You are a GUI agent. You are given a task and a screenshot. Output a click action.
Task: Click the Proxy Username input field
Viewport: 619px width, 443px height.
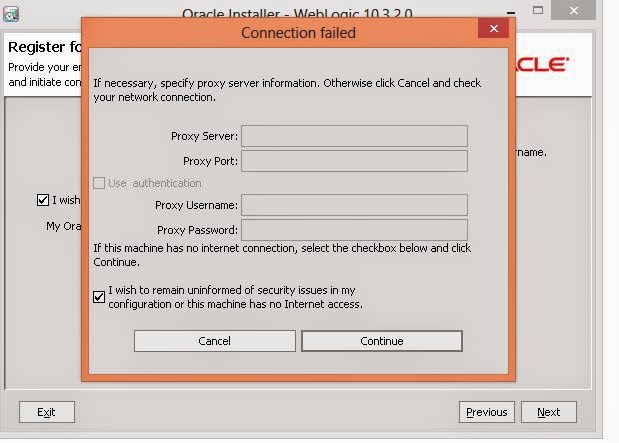point(355,205)
